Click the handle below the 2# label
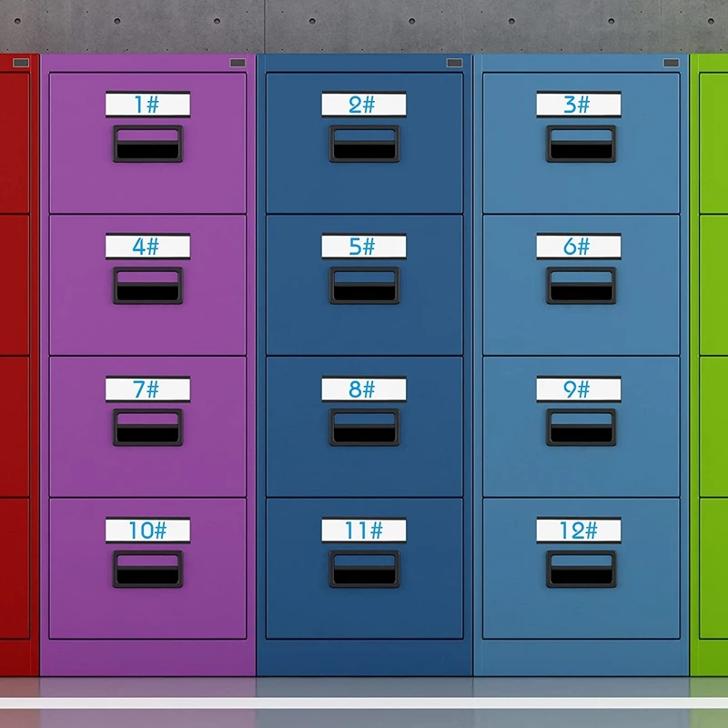The width and height of the screenshot is (728, 728). pos(365,144)
